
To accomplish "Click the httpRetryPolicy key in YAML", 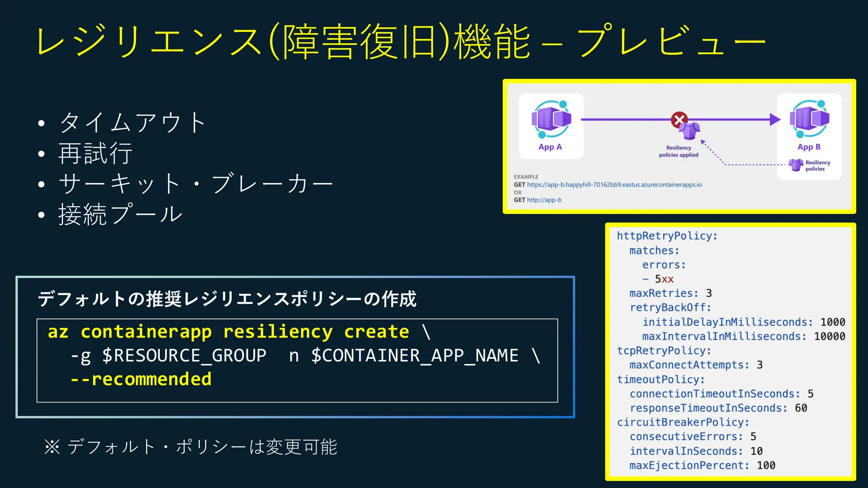I will [667, 236].
